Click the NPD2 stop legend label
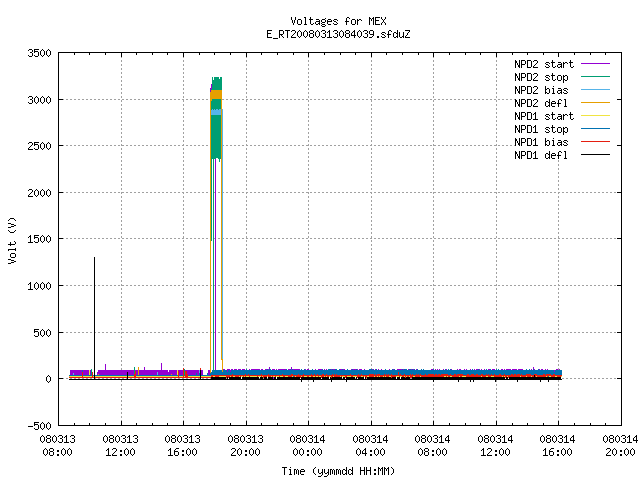Image resolution: width=640 pixels, height=480 pixels. click(x=541, y=77)
